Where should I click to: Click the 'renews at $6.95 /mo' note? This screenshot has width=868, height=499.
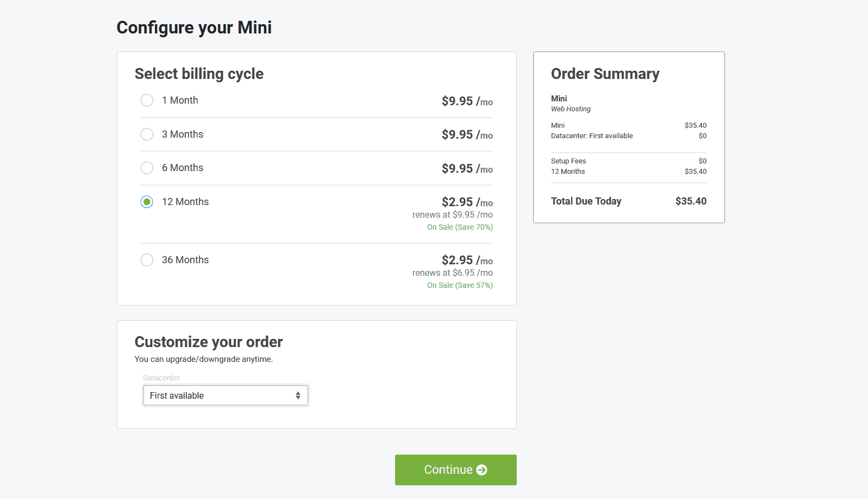[452, 273]
